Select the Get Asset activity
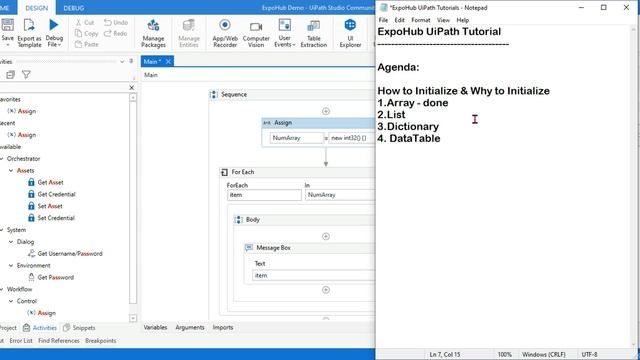 [x=51, y=182]
